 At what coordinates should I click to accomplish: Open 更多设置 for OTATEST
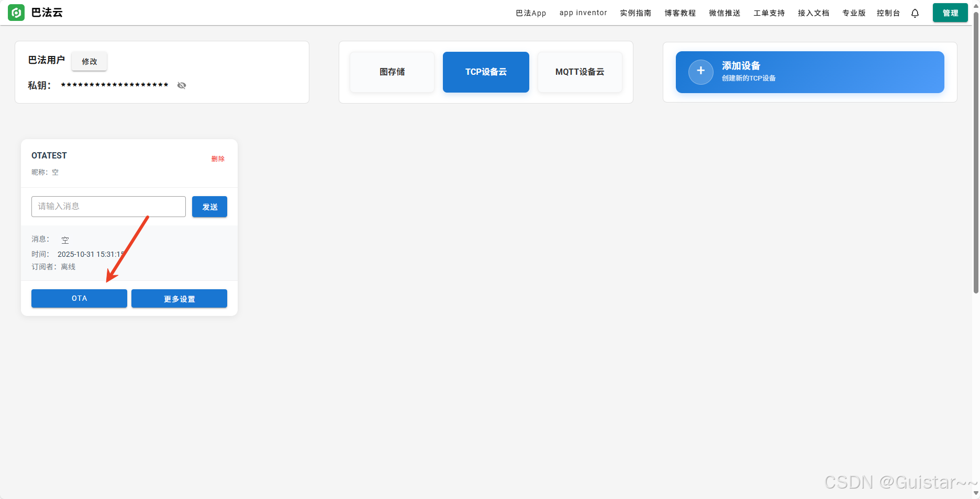coord(179,298)
